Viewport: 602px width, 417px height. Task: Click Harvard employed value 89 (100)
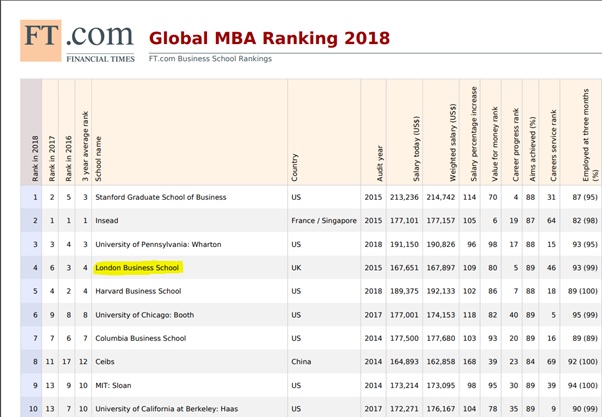click(x=583, y=291)
